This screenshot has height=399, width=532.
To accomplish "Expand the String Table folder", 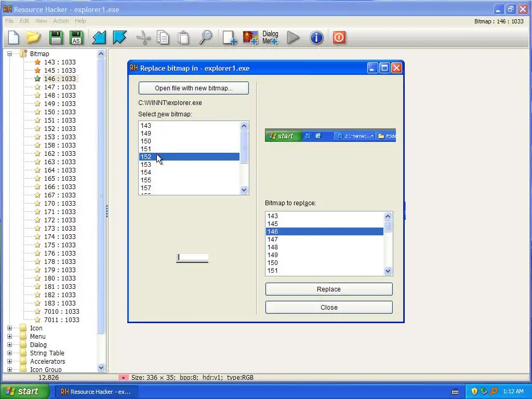I will point(9,353).
